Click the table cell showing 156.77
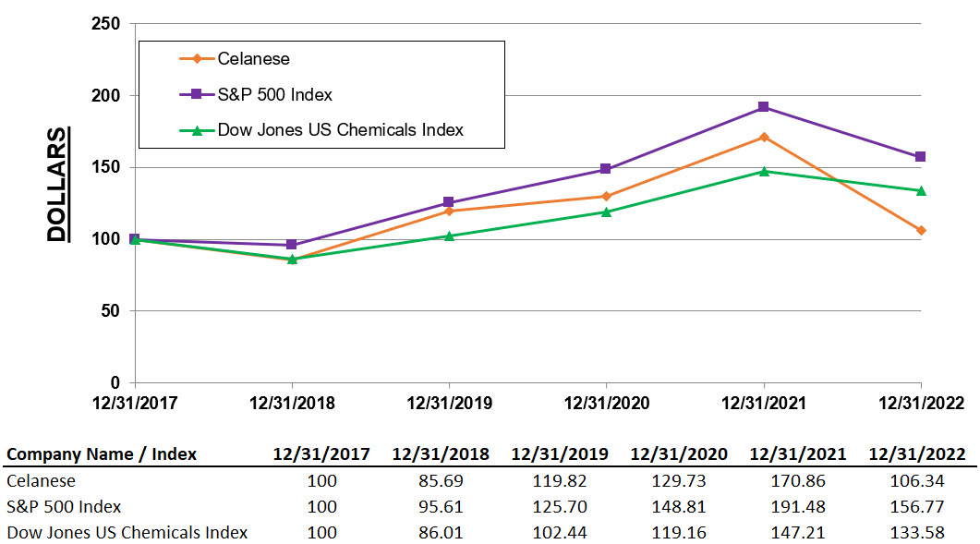Image resolution: width=980 pixels, height=544 pixels. [x=916, y=506]
